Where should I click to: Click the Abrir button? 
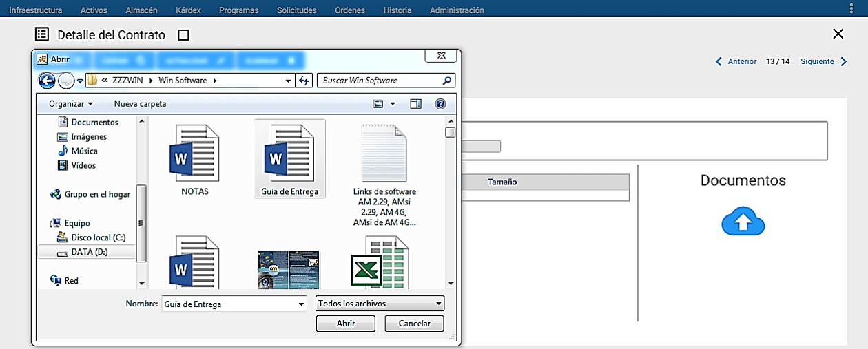click(346, 324)
